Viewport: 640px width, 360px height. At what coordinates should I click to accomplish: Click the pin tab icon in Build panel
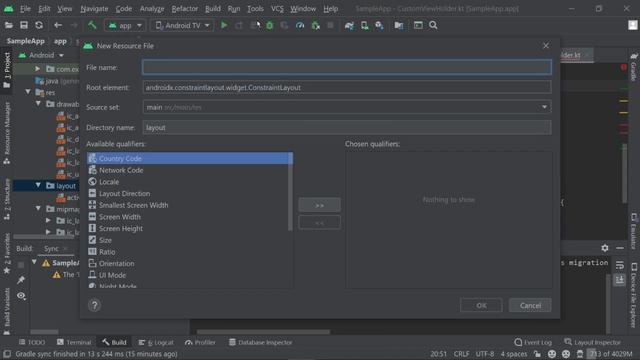[21, 280]
